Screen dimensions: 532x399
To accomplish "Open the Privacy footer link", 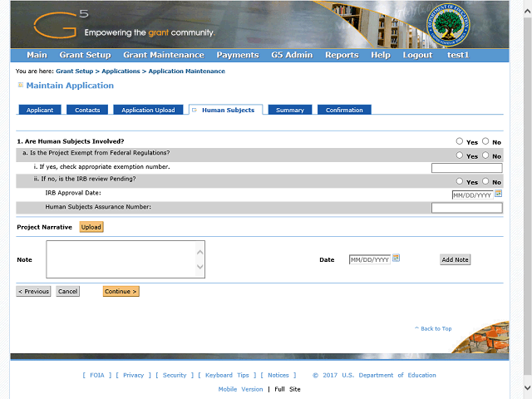I will (x=133, y=375).
